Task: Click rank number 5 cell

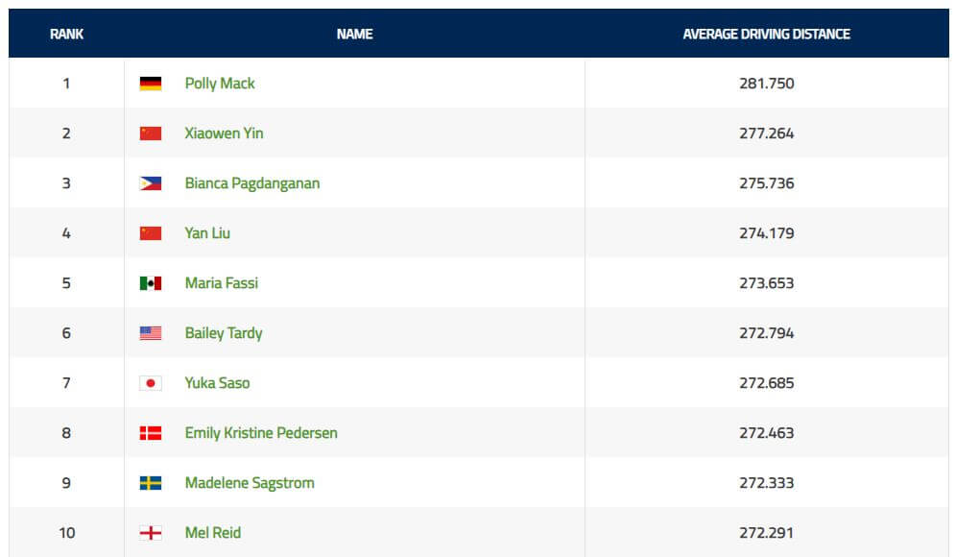Action: tap(66, 283)
